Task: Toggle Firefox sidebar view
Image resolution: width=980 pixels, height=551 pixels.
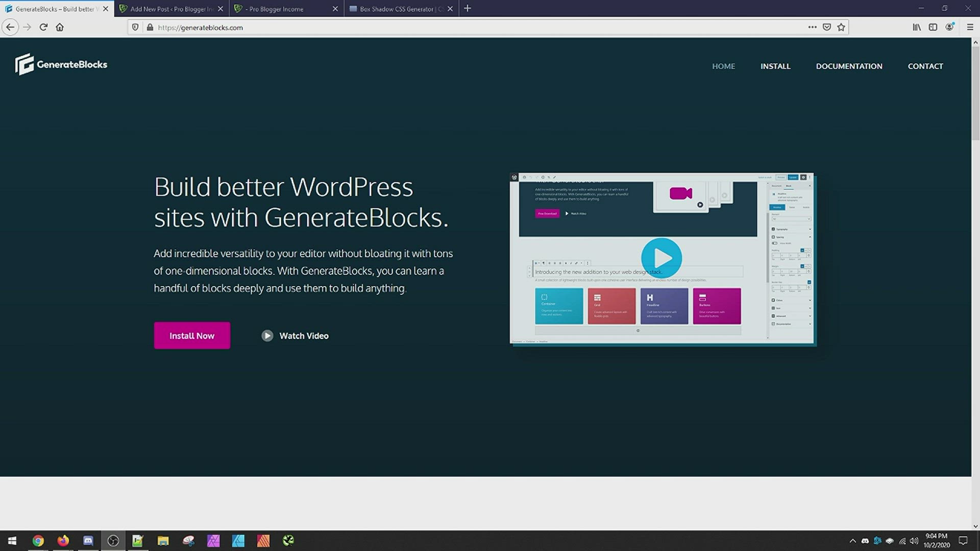Action: pos(933,27)
